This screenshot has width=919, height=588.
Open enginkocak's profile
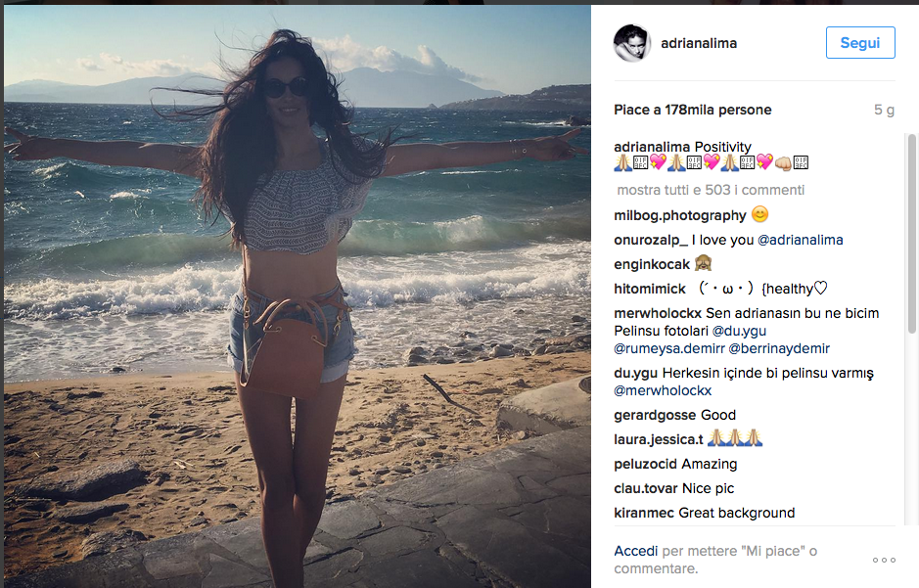point(652,265)
